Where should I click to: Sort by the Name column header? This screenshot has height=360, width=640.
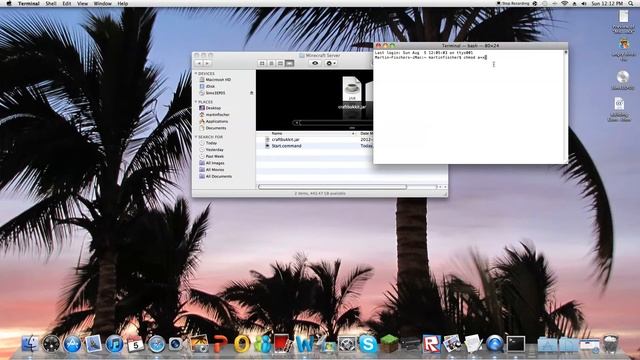[x=308, y=133]
